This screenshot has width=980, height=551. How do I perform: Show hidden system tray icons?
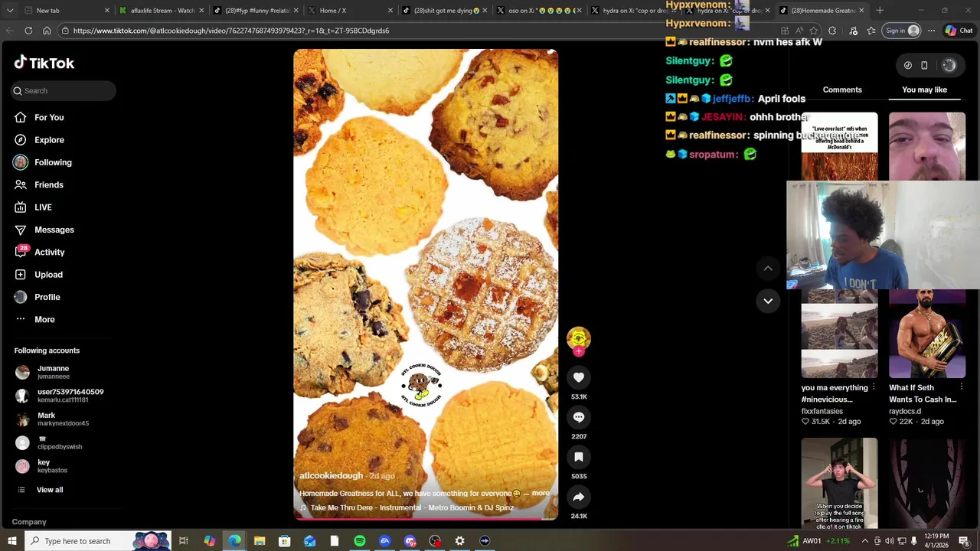click(x=864, y=541)
